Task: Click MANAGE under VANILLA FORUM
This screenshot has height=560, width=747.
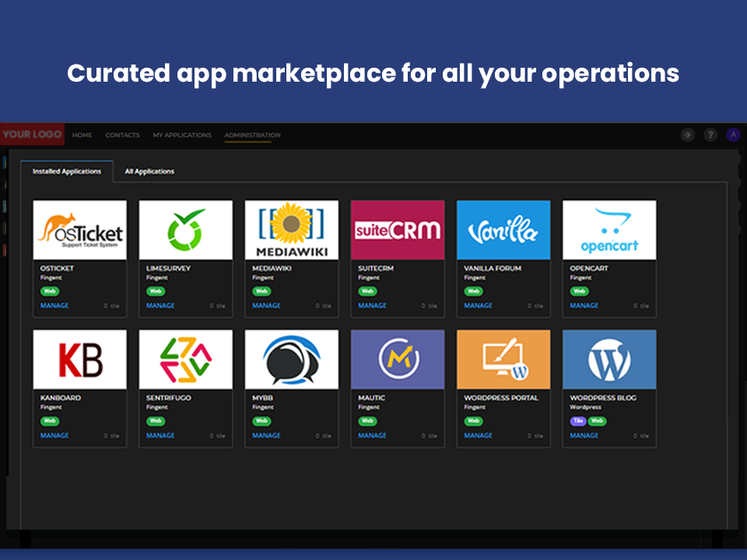Action: pyautogui.click(x=478, y=306)
